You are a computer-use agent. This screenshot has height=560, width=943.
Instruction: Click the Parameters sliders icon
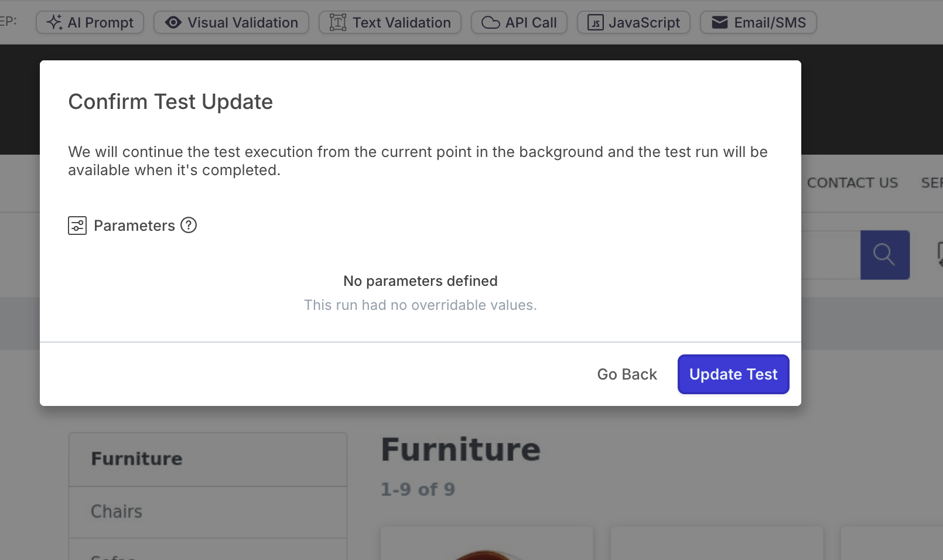(x=77, y=226)
